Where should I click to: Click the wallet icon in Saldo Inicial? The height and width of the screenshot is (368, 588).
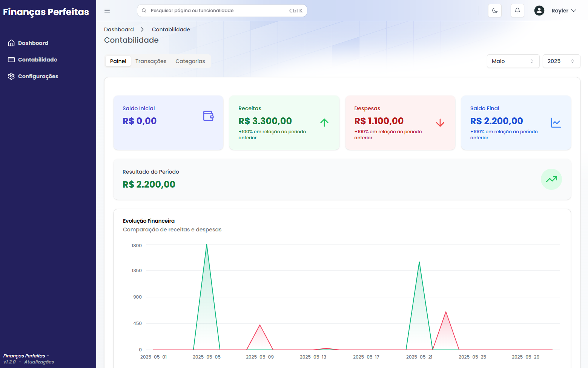click(x=208, y=116)
